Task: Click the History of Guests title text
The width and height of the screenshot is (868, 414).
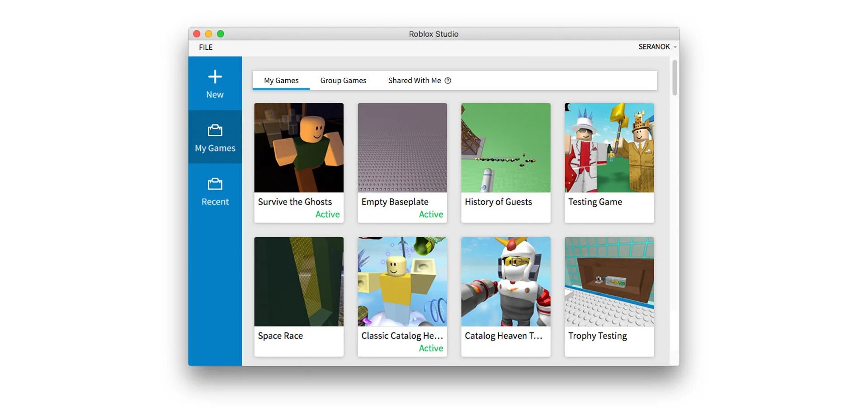Action: [498, 202]
